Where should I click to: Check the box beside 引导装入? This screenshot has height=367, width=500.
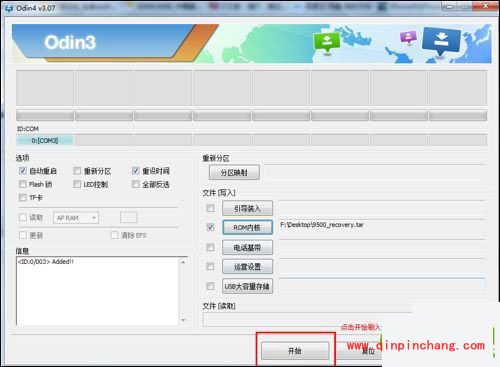pyautogui.click(x=210, y=208)
